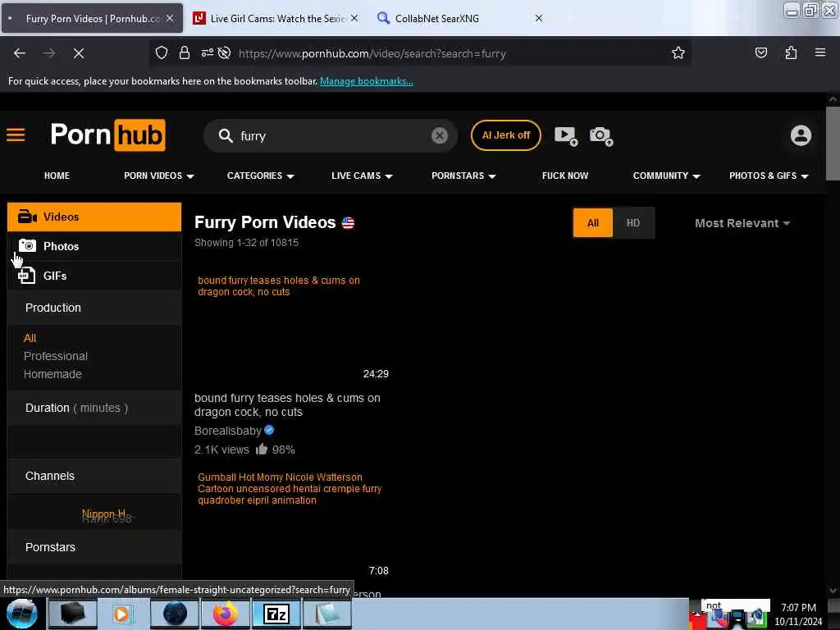Click the browser back arrow button
Viewport: 840px width, 630px height.
(20, 53)
